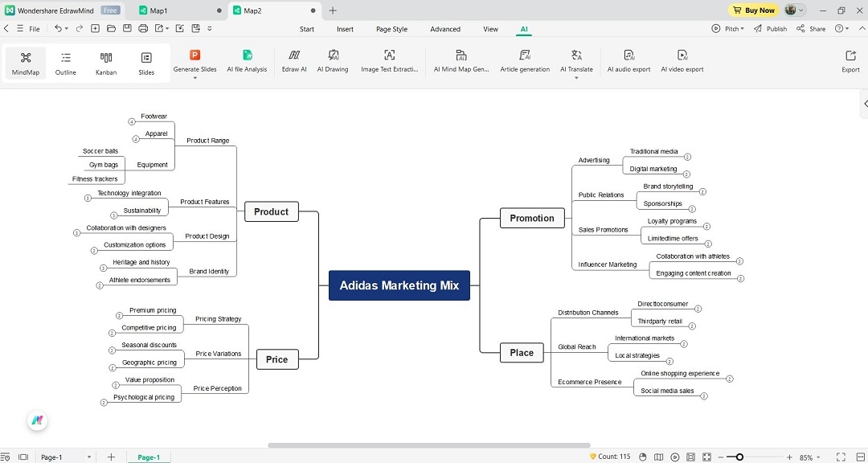Select the Adidas Marketing Mix central node
This screenshot has height=463, width=868.
click(399, 285)
